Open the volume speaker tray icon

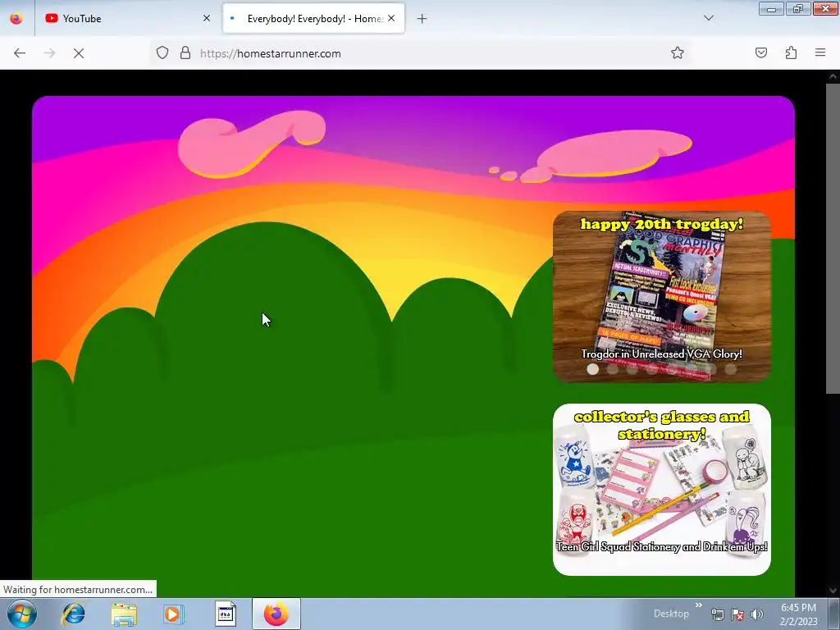click(756, 614)
